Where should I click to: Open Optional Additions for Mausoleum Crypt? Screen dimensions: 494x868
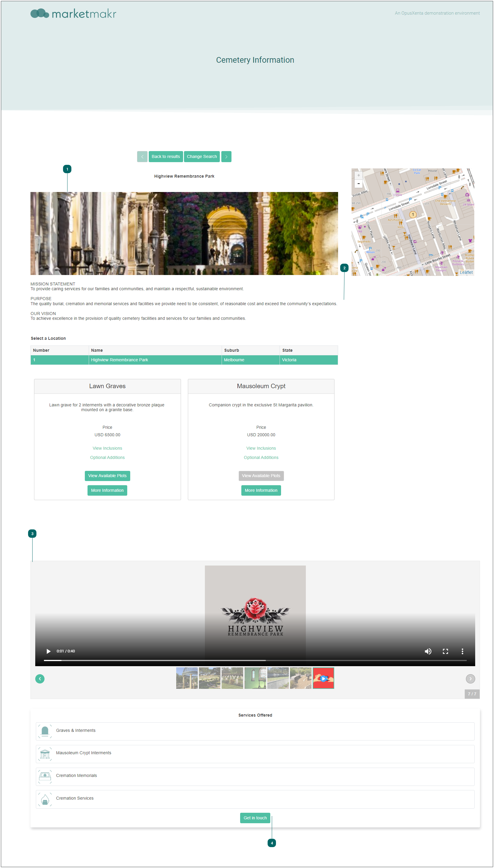(x=261, y=457)
